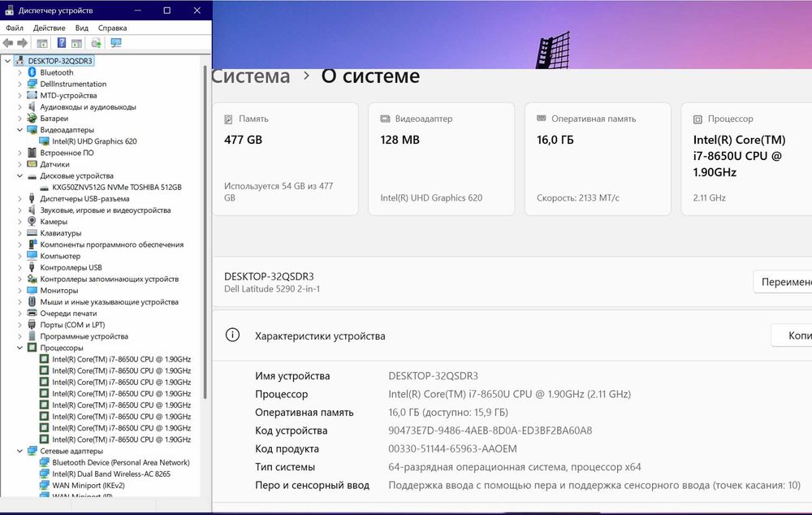Select Intel(R) UHD Graphics 620 device
The height and width of the screenshot is (515, 812).
pos(94,141)
